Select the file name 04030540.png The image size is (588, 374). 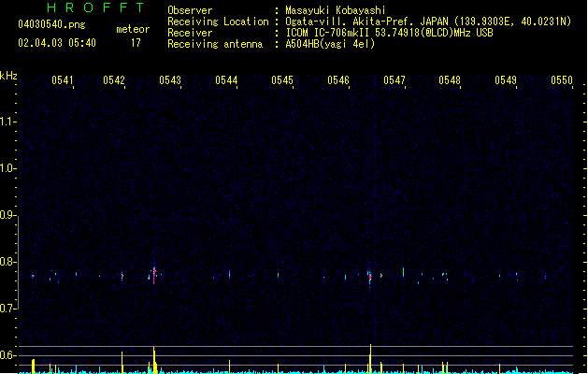[51, 24]
